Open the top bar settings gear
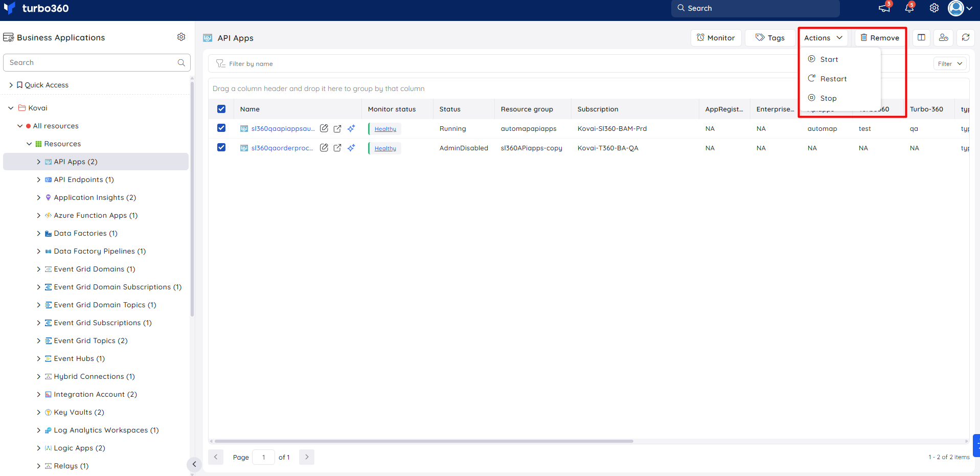Screen dimensions: 980x476 click(934, 8)
